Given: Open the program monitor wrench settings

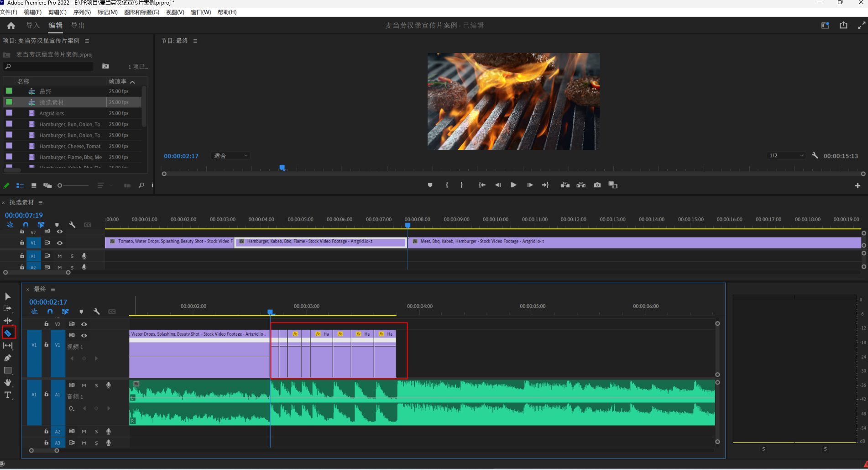Looking at the screenshot, I should click(x=815, y=156).
